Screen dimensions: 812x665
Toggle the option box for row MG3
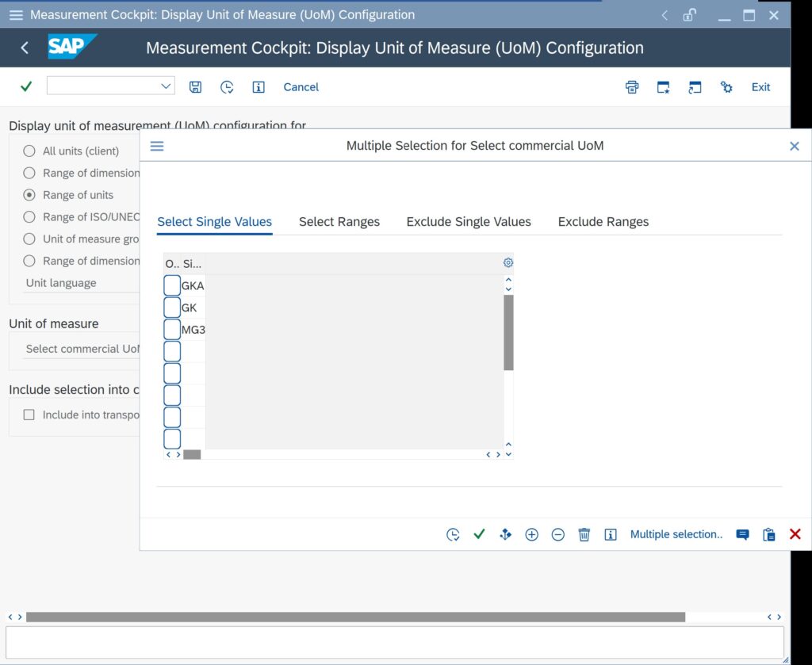[172, 329]
